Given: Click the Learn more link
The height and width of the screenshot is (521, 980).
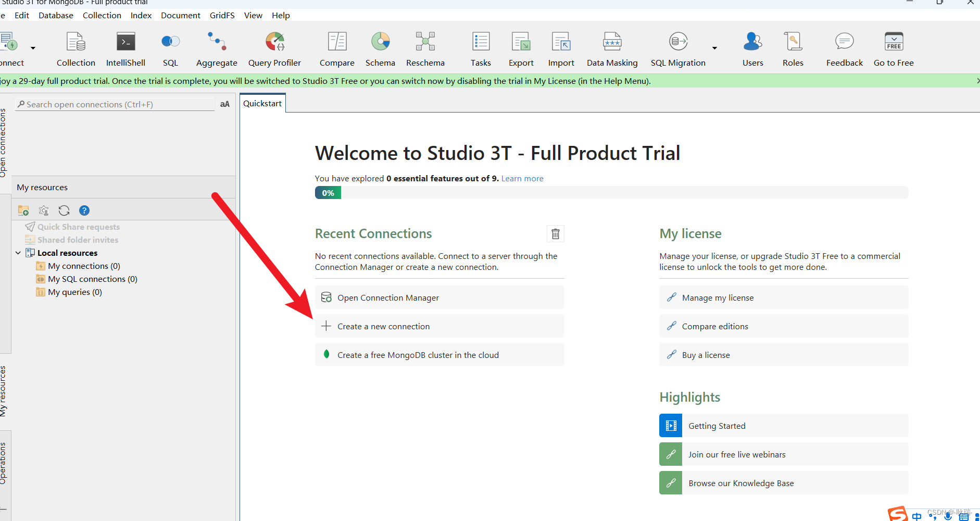Looking at the screenshot, I should (x=522, y=178).
